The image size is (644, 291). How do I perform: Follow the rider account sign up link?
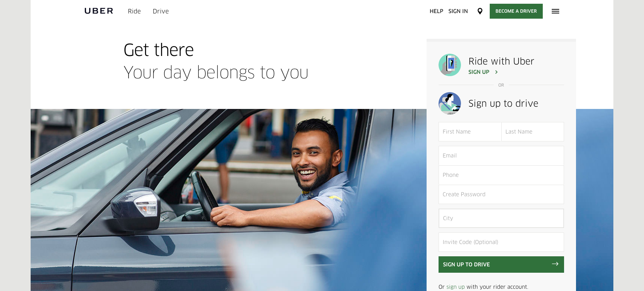(x=455, y=287)
